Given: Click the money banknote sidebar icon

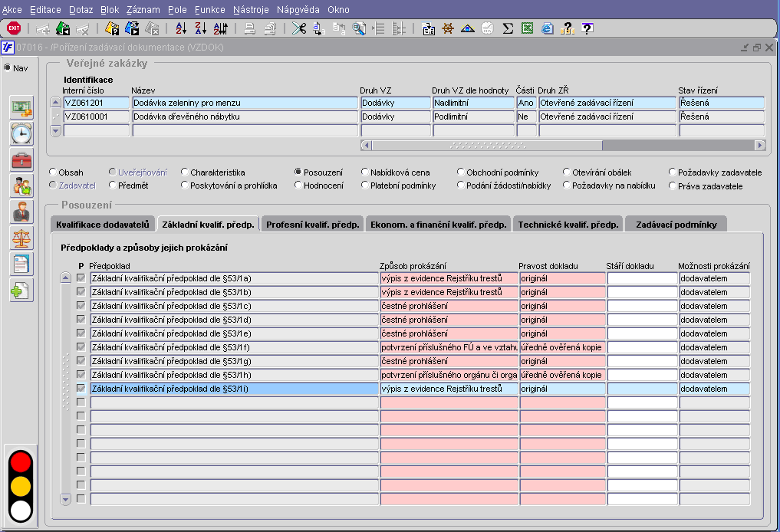Looking at the screenshot, I should click(x=21, y=107).
